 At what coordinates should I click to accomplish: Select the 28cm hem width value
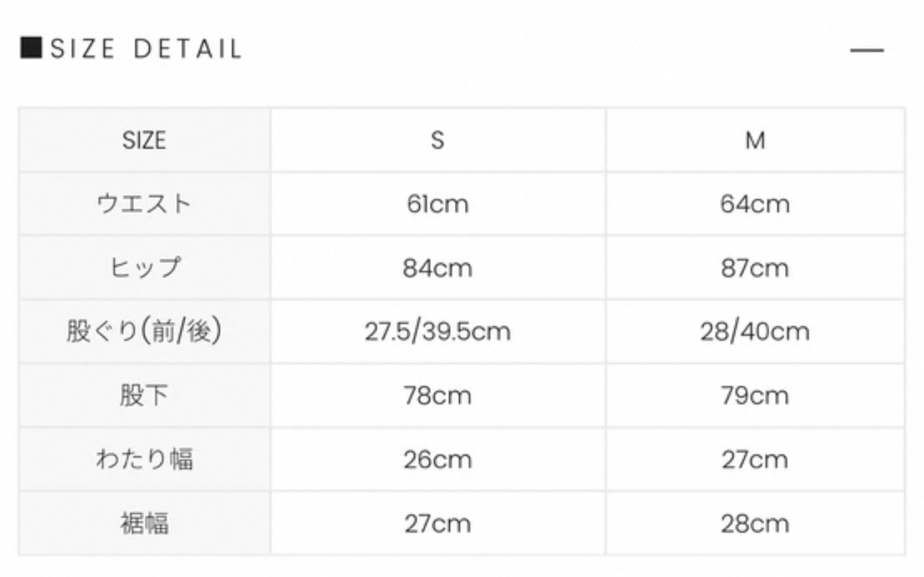click(x=755, y=523)
